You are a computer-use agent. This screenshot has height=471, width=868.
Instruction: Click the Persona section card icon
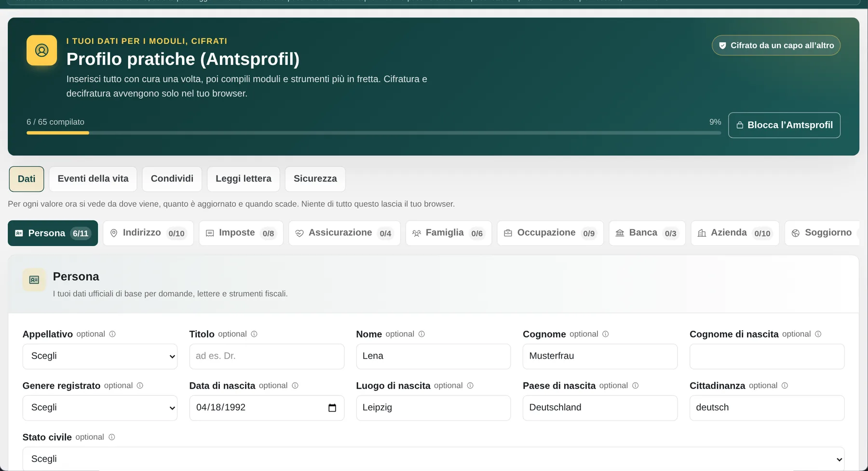click(x=34, y=280)
